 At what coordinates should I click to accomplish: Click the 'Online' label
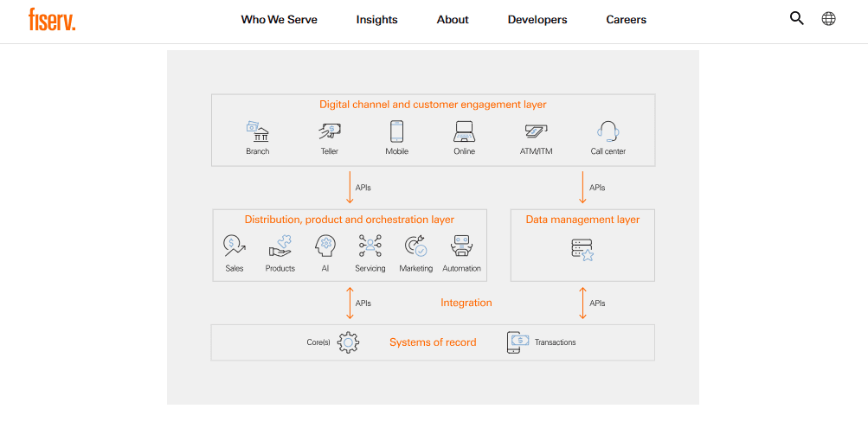pos(465,151)
